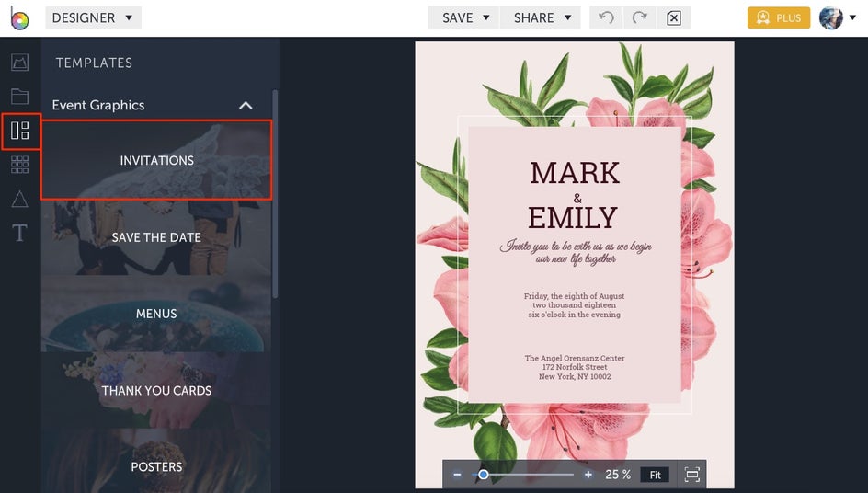
Task: Click the zoom out minus icon
Action: pyautogui.click(x=457, y=475)
